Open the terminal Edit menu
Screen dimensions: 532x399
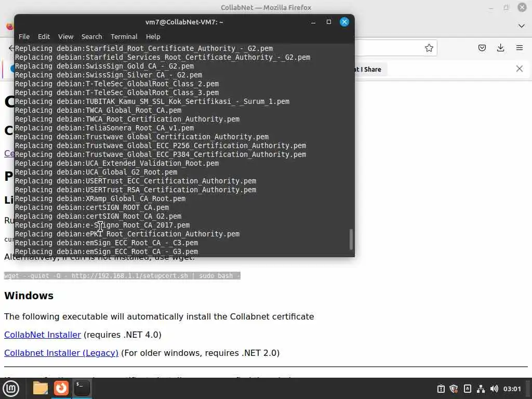(44, 37)
